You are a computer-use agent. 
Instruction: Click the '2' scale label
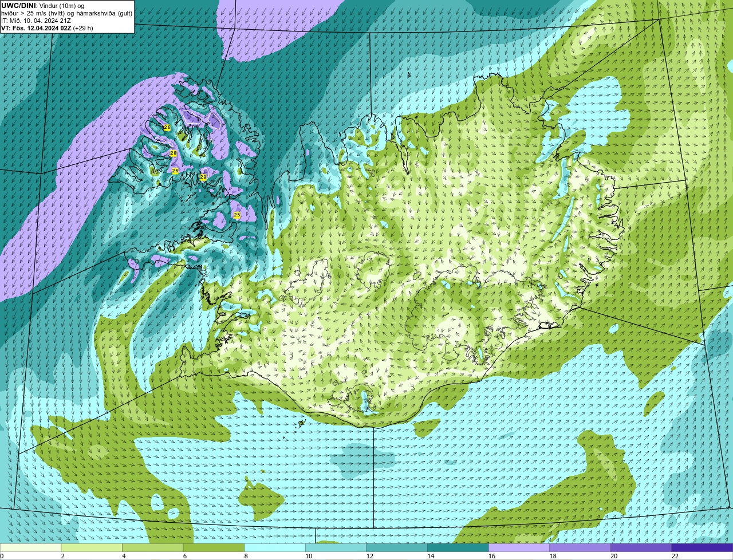[62, 556]
